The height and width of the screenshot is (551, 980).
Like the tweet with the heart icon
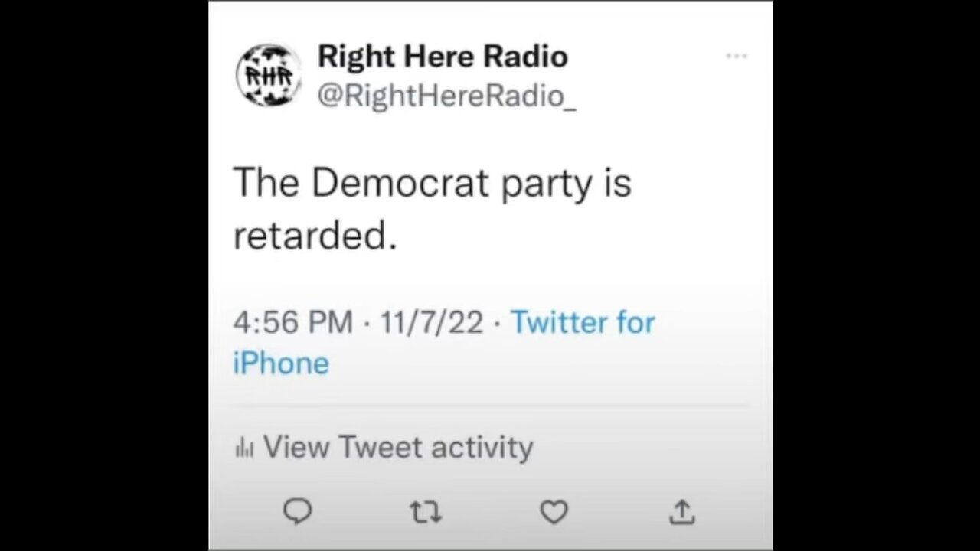click(x=554, y=511)
